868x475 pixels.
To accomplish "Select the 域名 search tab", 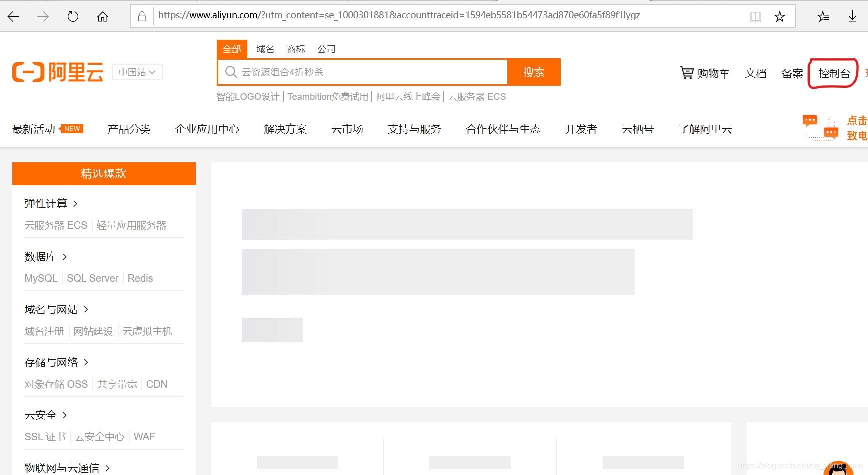I will pyautogui.click(x=265, y=49).
